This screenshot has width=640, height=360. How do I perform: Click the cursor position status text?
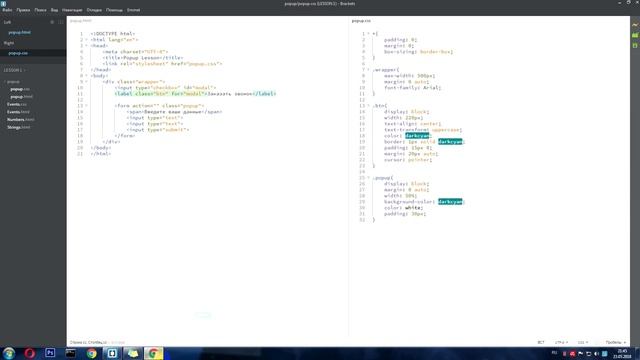(89, 342)
